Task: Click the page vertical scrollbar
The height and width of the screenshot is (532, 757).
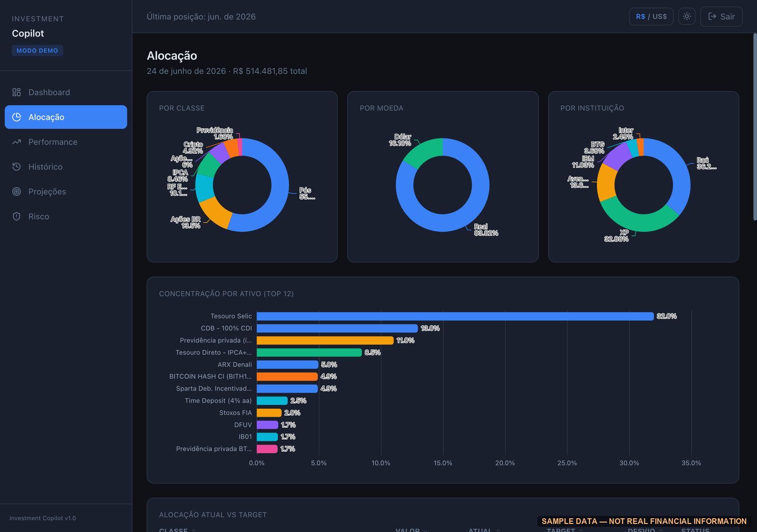Action: 755,127
